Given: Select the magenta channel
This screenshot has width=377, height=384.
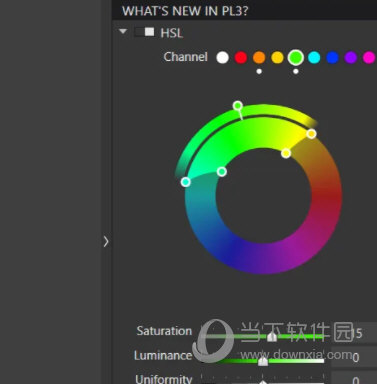Looking at the screenshot, I should point(369,57).
